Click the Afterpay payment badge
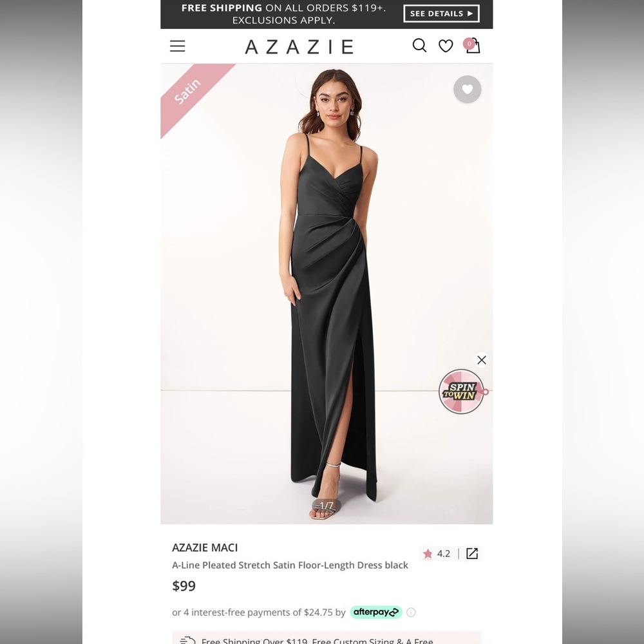The width and height of the screenshot is (644, 644). 375,612
